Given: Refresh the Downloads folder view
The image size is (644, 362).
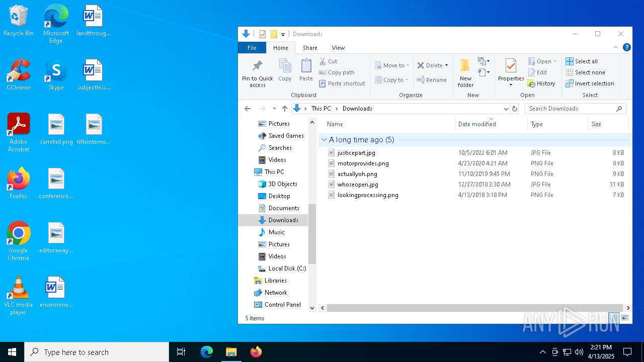Looking at the screenshot, I should coord(515,109).
